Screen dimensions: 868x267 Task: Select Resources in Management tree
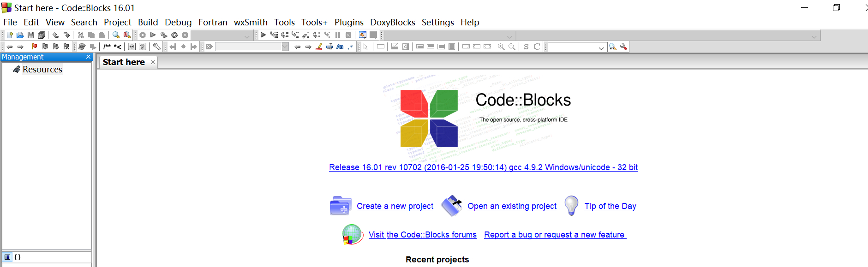tap(42, 69)
